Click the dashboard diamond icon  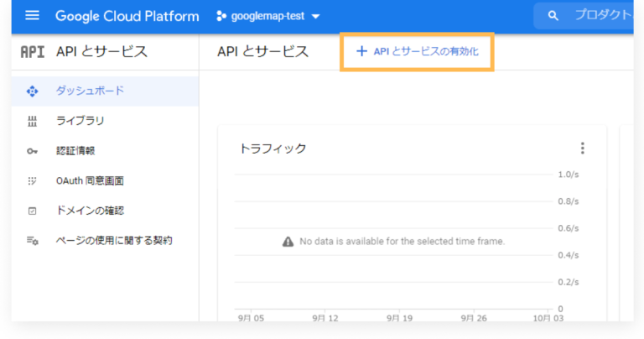click(x=33, y=91)
